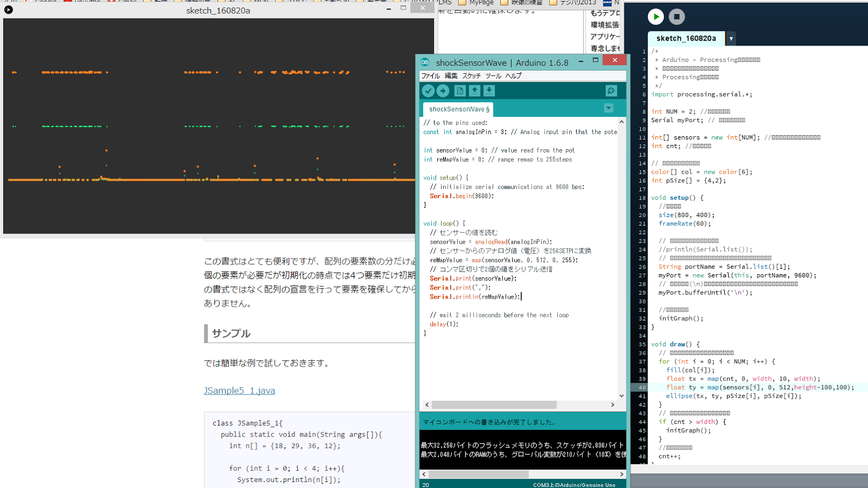This screenshot has height=488, width=868.
Task: Open the スケッチ menu in Arduino
Action: tap(471, 76)
